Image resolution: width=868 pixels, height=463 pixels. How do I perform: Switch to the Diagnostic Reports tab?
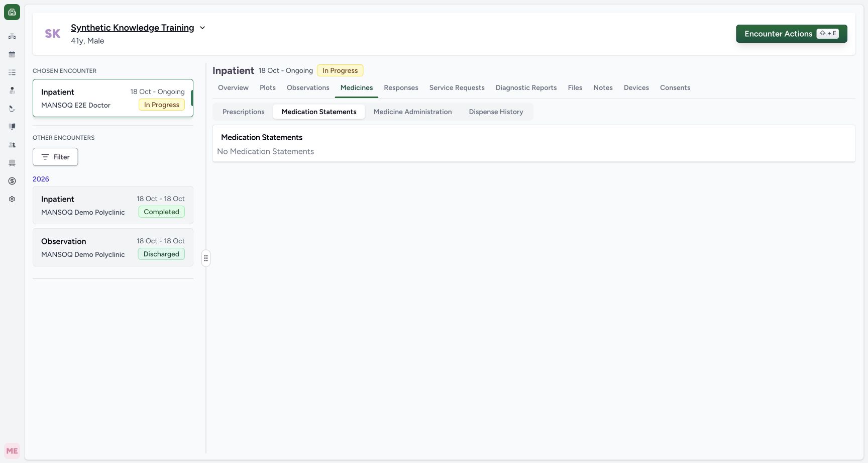pos(526,87)
